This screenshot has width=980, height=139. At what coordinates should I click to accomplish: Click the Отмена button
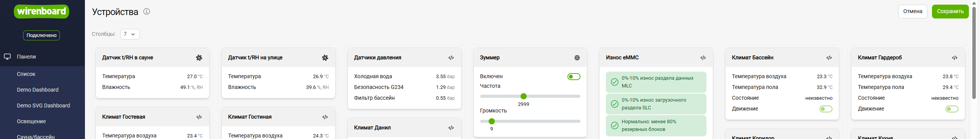pyautogui.click(x=913, y=12)
